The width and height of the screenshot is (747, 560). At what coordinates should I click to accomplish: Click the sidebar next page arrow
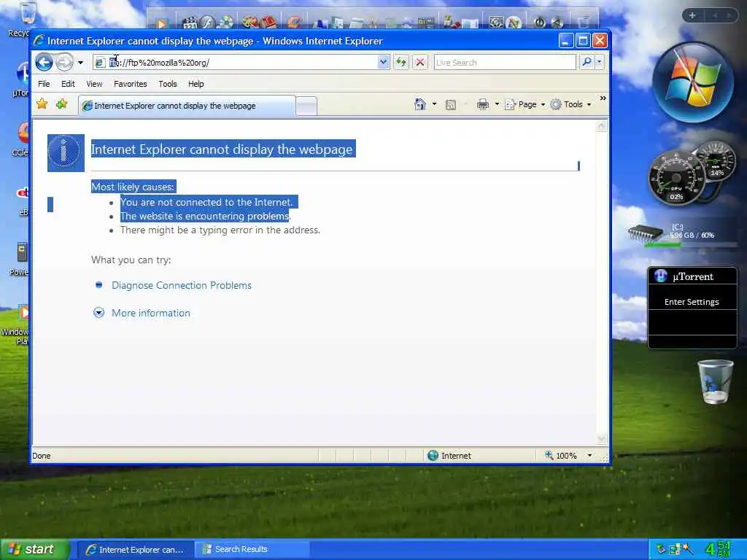(x=729, y=15)
